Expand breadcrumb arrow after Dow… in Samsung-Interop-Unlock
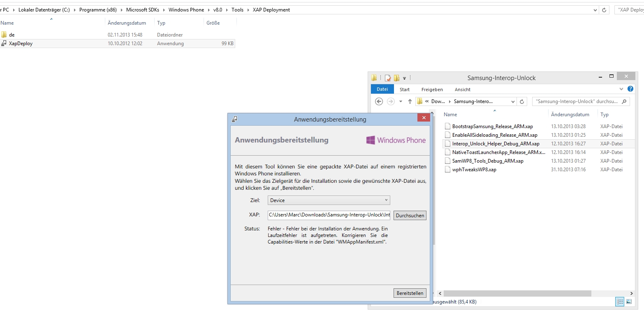This screenshot has height=315, width=644. (x=449, y=101)
